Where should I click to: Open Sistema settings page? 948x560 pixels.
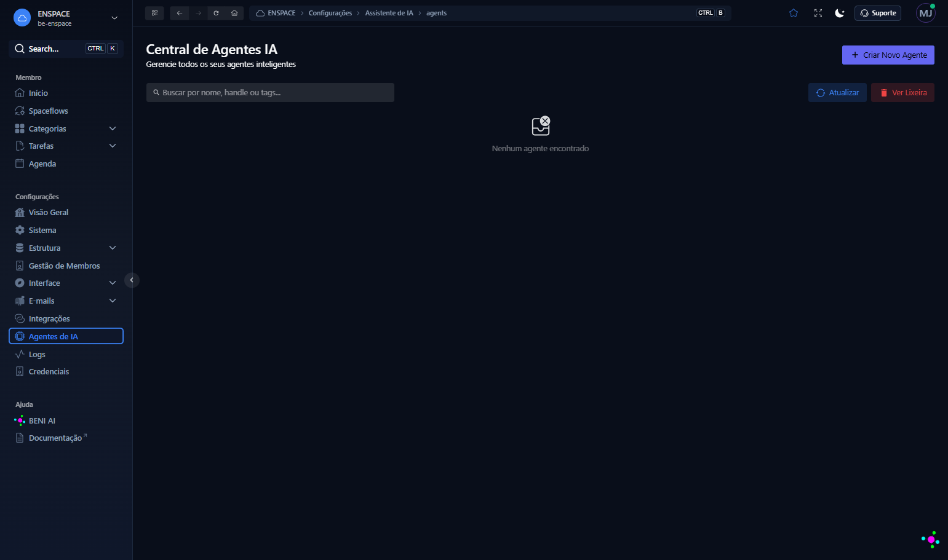[66, 230]
